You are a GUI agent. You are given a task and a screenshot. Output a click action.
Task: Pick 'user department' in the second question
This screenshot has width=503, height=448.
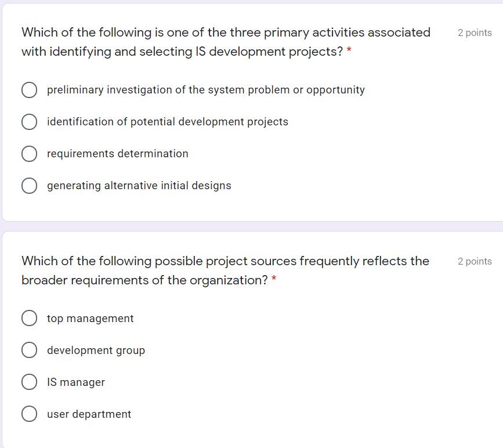29,414
